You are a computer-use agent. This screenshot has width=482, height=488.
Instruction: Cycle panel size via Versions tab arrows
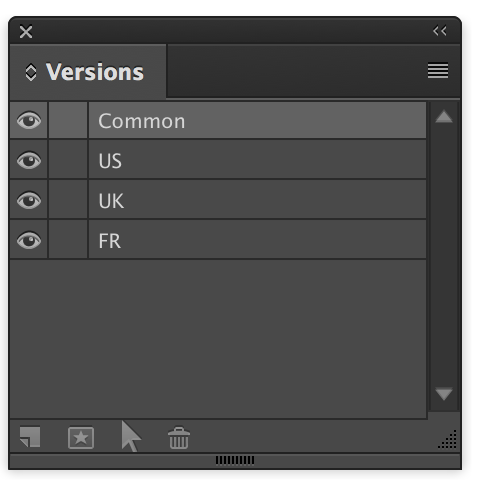click(x=31, y=72)
